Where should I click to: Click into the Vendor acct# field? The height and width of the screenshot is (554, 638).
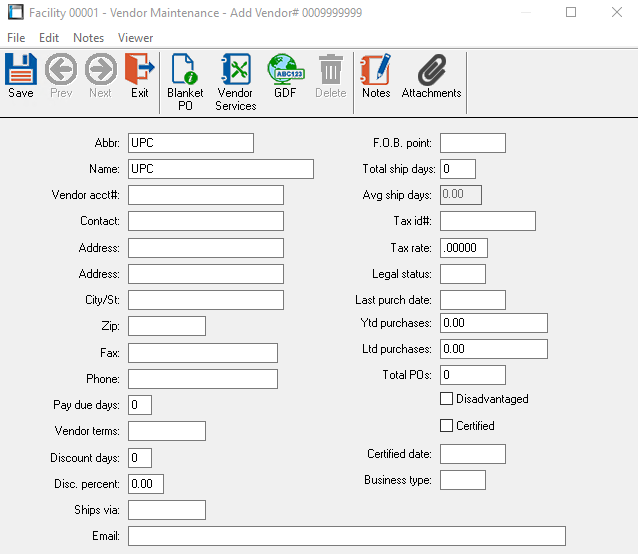205,195
